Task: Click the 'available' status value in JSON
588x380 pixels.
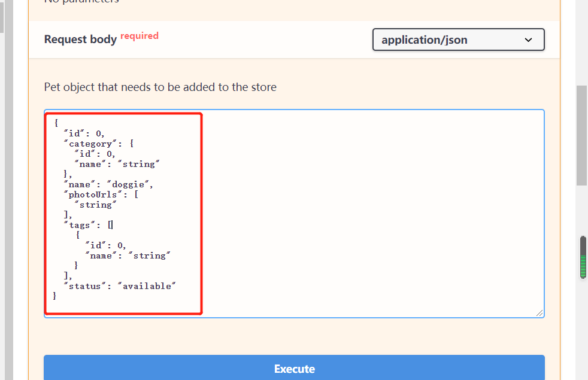Action: point(147,285)
